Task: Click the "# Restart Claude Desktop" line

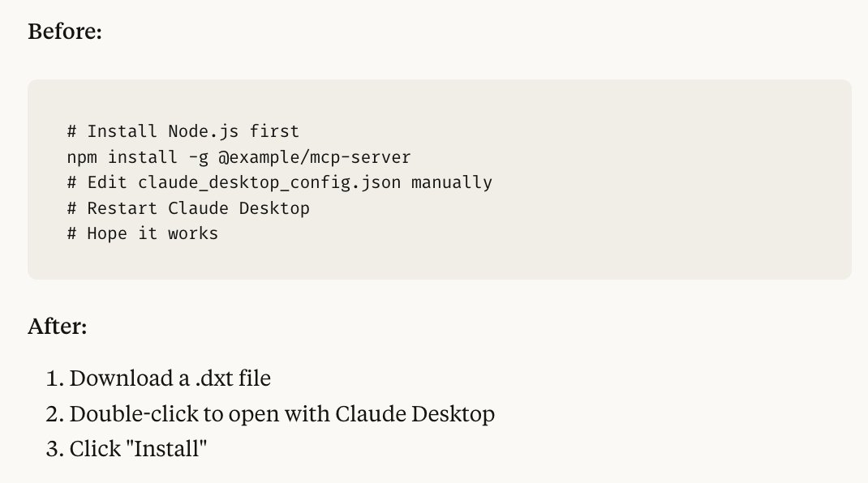Action: (x=188, y=208)
